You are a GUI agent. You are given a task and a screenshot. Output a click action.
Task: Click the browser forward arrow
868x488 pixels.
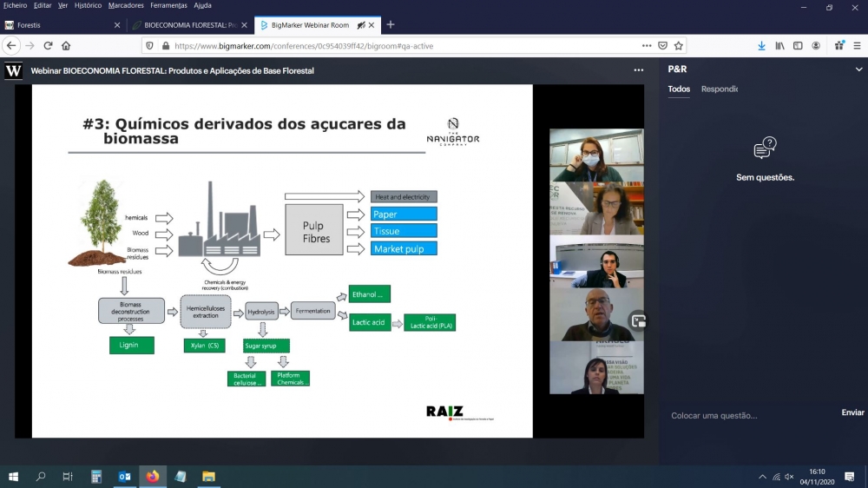click(x=30, y=46)
